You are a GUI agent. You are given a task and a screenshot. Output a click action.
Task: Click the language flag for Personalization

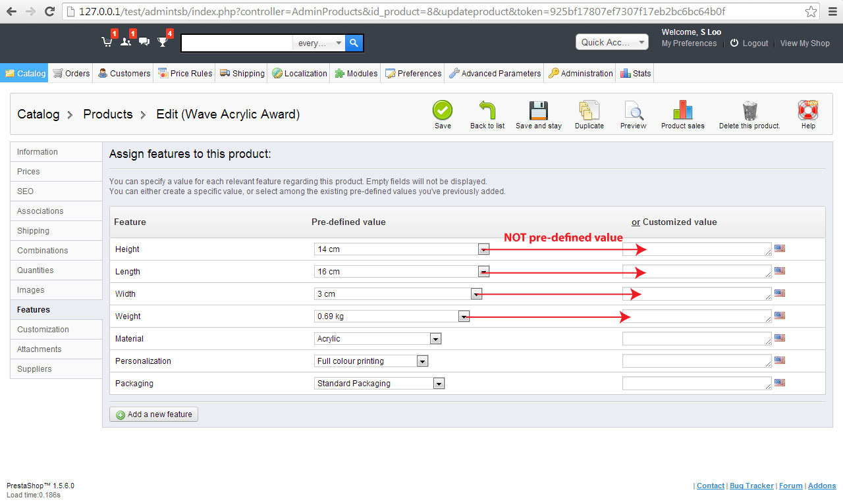(780, 361)
